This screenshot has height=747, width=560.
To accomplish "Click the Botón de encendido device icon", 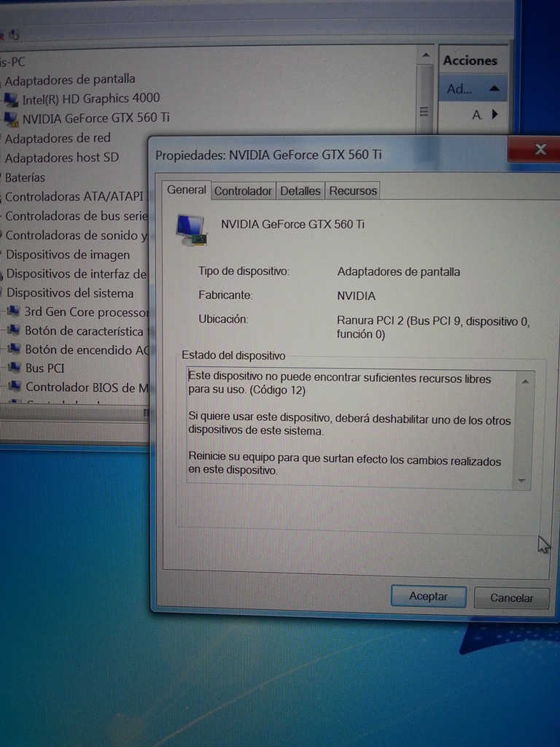I will click(15, 349).
